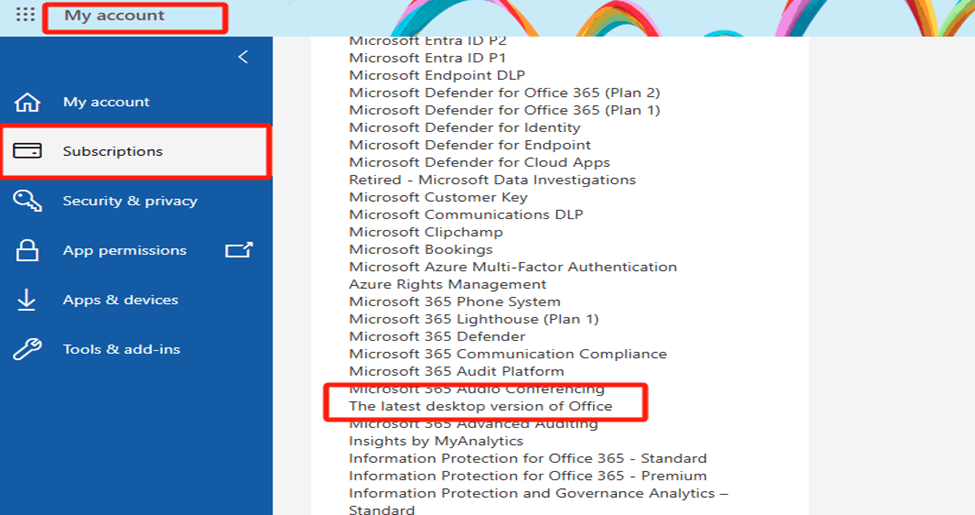Click Microsoft Defender for Cloud Apps
Screen dimensions: 975x515
(x=479, y=162)
